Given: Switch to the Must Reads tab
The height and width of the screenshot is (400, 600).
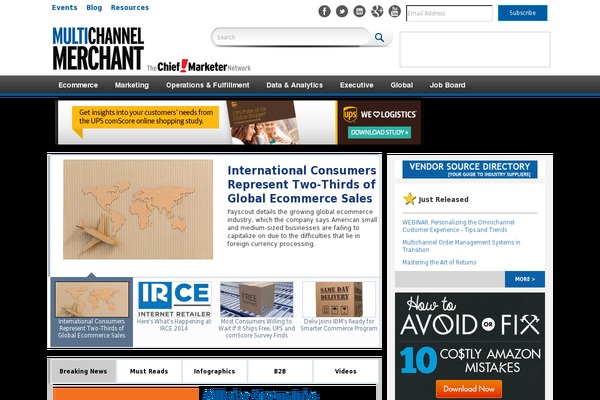Looking at the screenshot, I should [x=149, y=371].
